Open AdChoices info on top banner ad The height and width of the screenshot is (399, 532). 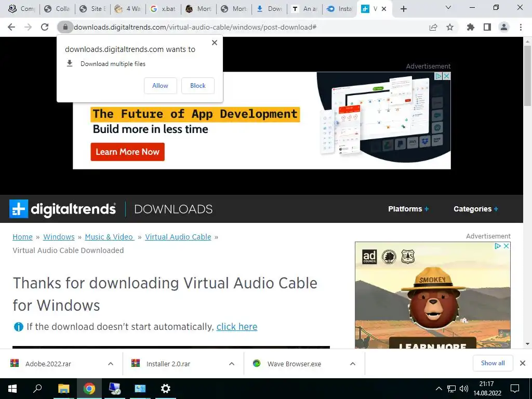pos(438,76)
